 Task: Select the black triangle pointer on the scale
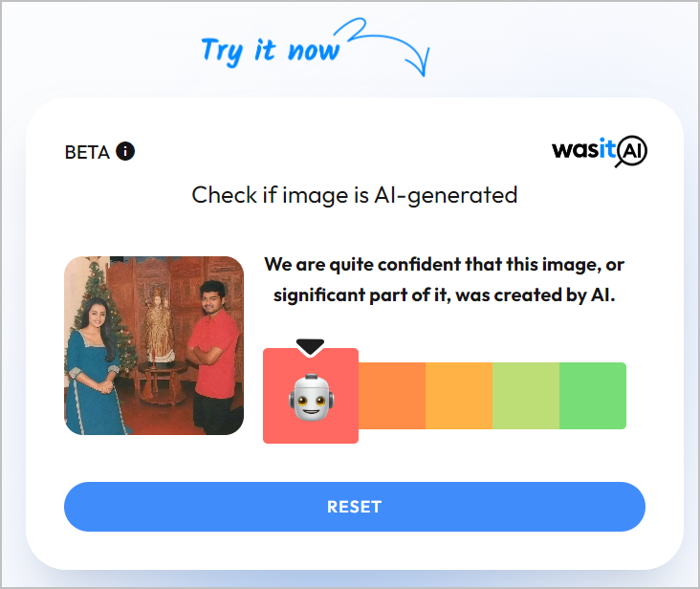310,347
